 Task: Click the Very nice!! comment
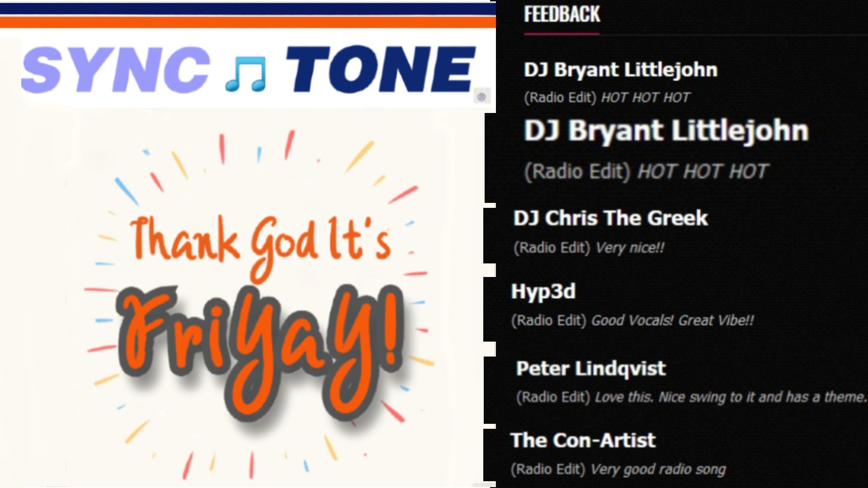tap(630, 248)
